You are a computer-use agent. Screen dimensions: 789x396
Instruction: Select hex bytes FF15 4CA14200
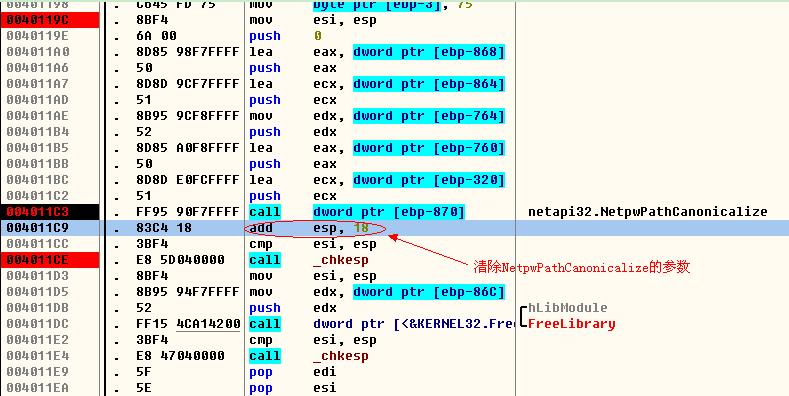coord(188,324)
